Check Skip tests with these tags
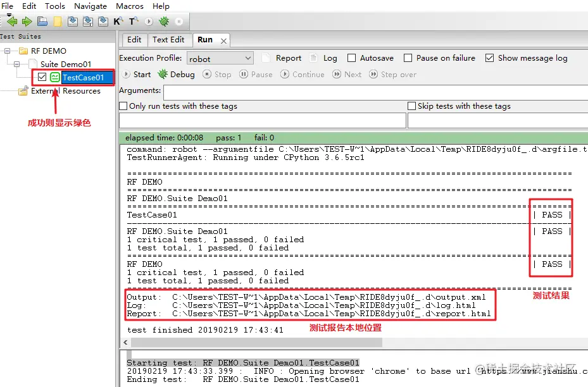 [411, 106]
